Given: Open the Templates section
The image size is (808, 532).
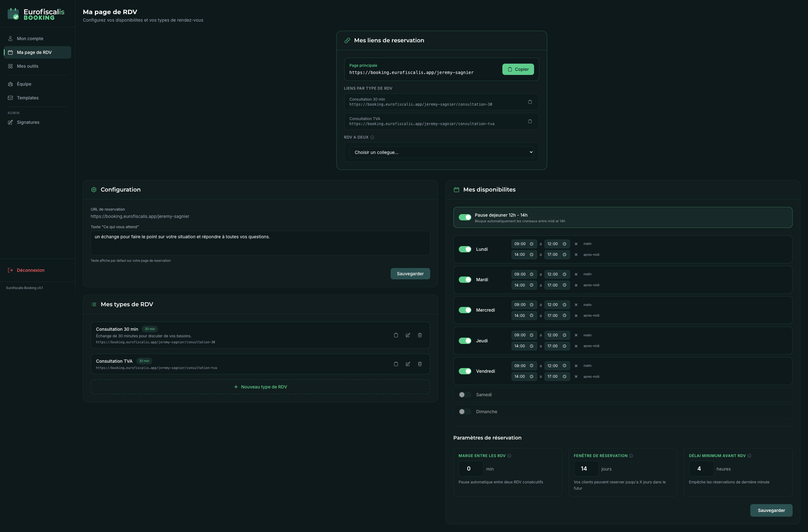Looking at the screenshot, I should (28, 98).
